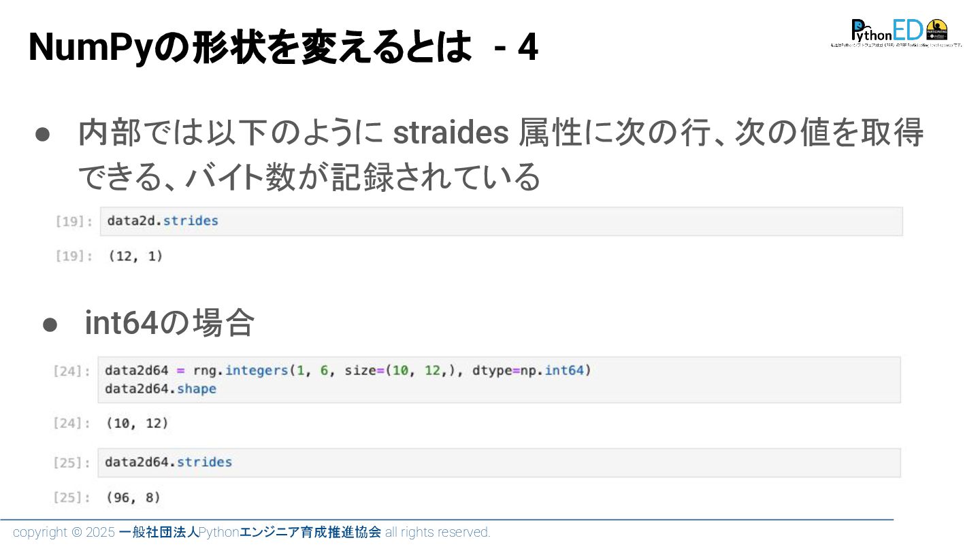Click data2d64.shape line in cell

click(x=161, y=389)
